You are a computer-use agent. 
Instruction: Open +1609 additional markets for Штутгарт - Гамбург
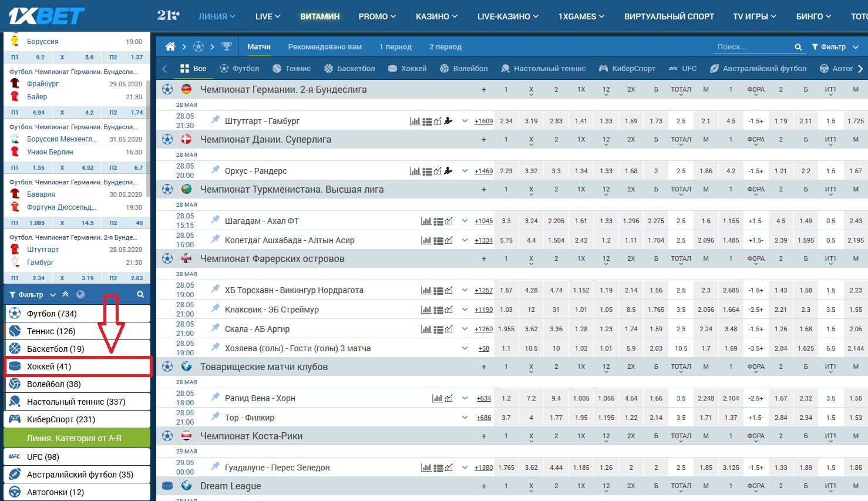pos(483,121)
